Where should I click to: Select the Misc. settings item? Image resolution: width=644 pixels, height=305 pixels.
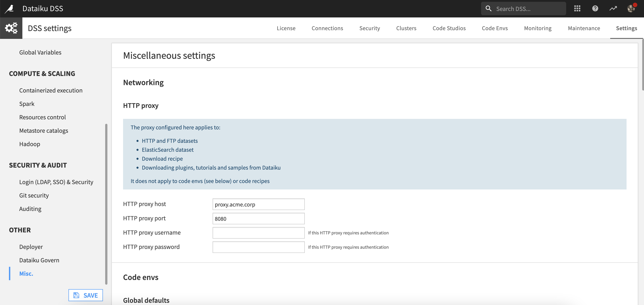[26, 273]
